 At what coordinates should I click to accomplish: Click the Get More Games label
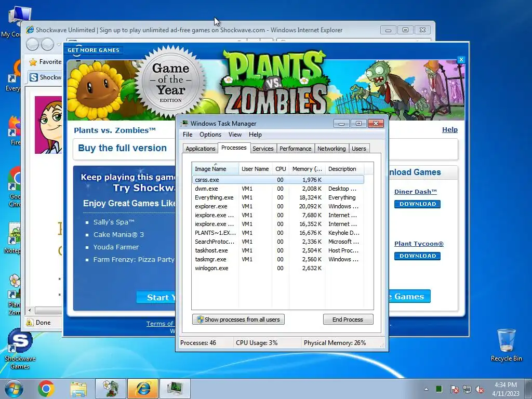94,50
